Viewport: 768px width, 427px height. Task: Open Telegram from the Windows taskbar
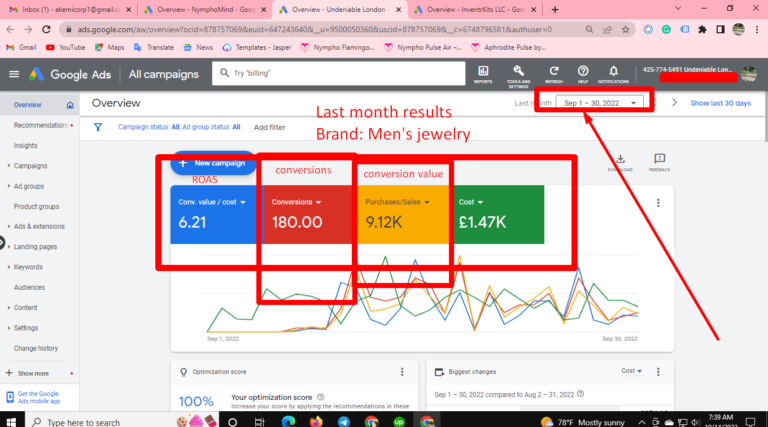(x=342, y=421)
